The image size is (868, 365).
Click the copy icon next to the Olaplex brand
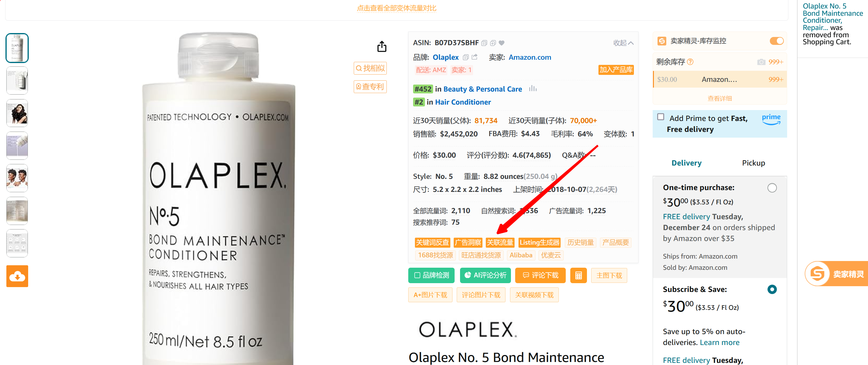(x=466, y=57)
